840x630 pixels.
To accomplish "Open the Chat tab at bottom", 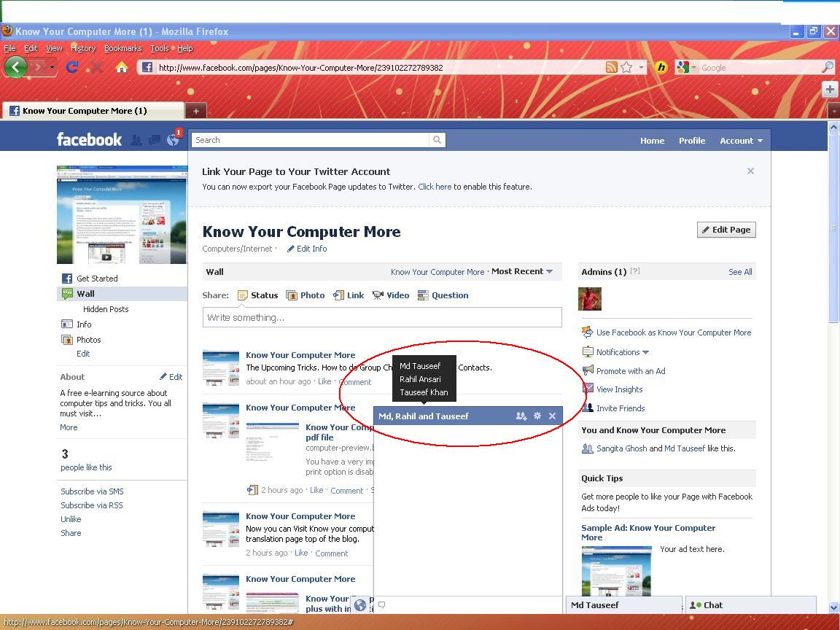I will point(751,604).
